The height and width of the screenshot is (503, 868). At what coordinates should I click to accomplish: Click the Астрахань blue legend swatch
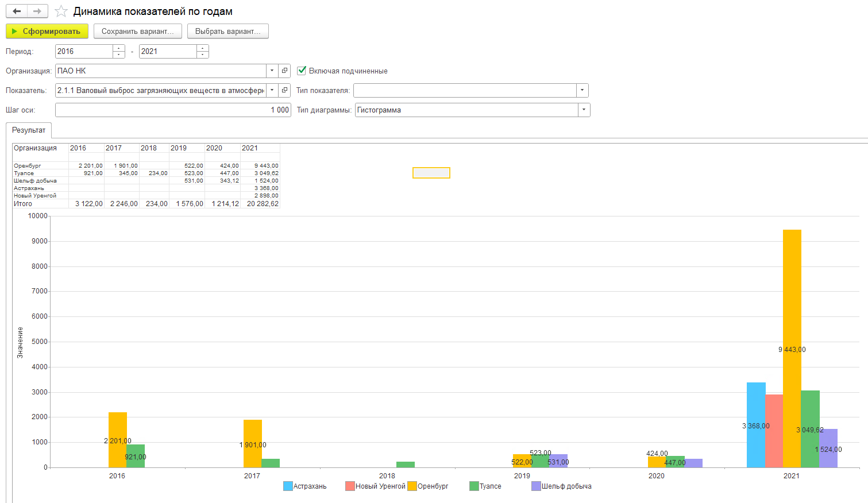point(288,486)
